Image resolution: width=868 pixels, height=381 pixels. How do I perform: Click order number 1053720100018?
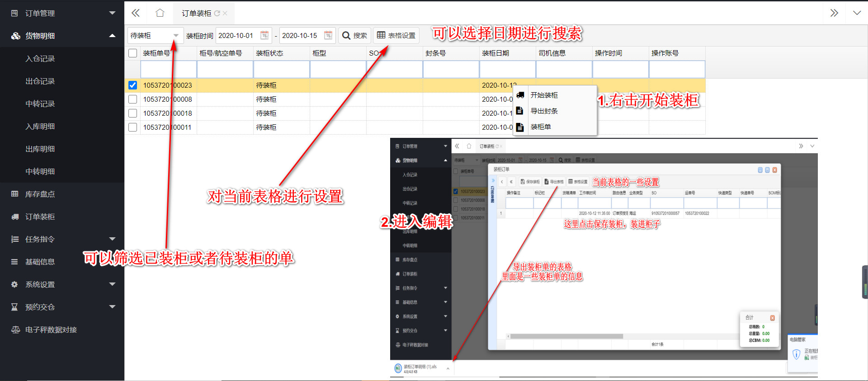[x=168, y=113]
